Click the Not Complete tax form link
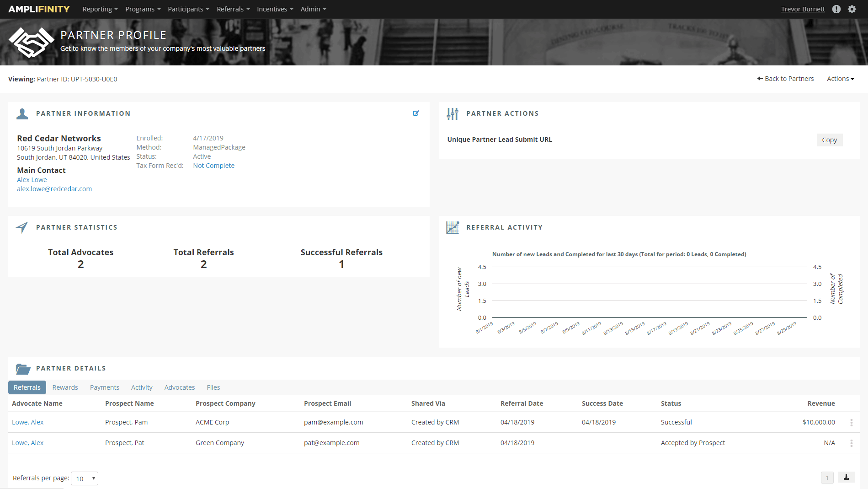The width and height of the screenshot is (868, 489). (213, 166)
